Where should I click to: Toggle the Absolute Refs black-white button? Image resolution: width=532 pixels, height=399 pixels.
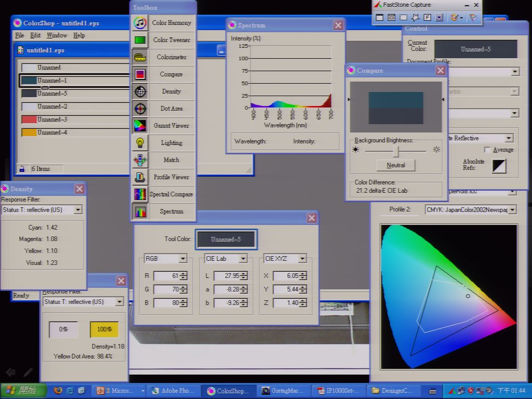pyautogui.click(x=499, y=166)
